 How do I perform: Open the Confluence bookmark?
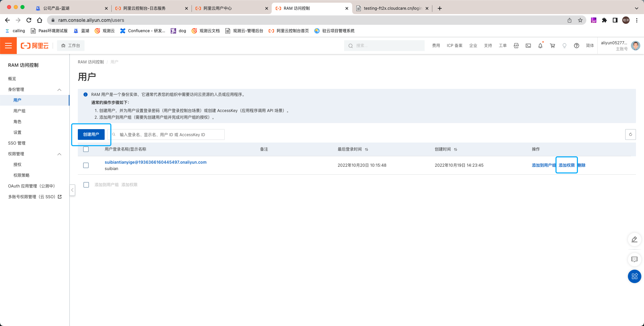[143, 31]
